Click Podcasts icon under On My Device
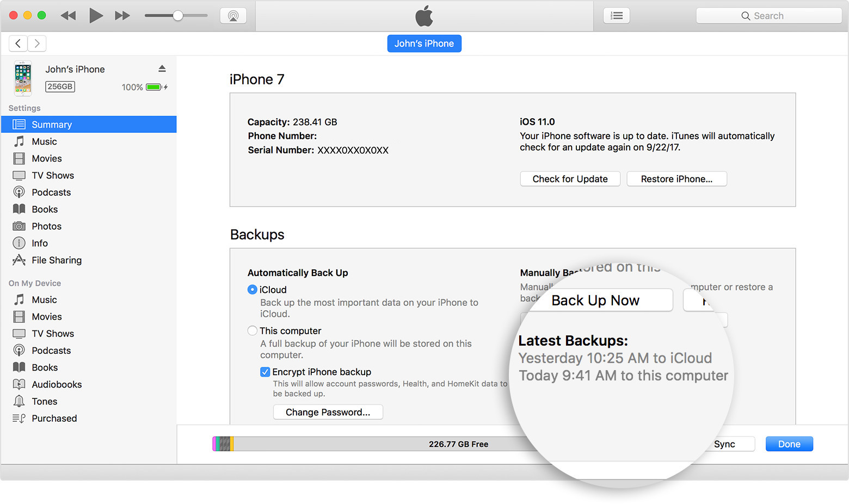The width and height of the screenshot is (849, 504). point(19,350)
